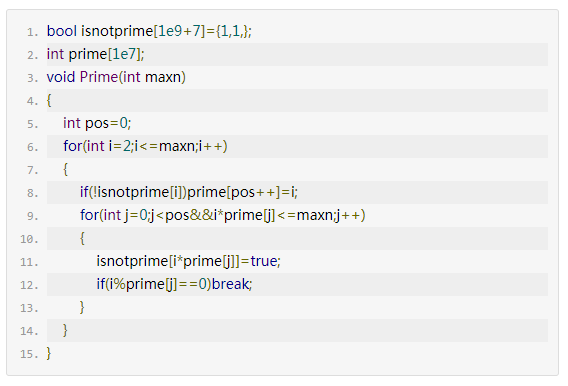The image size is (568, 386).
Task: Select line number 10 in gutter
Action: [x=29, y=239]
